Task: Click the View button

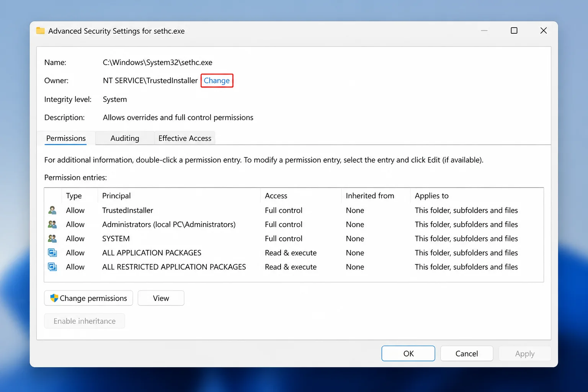Action: (x=161, y=298)
